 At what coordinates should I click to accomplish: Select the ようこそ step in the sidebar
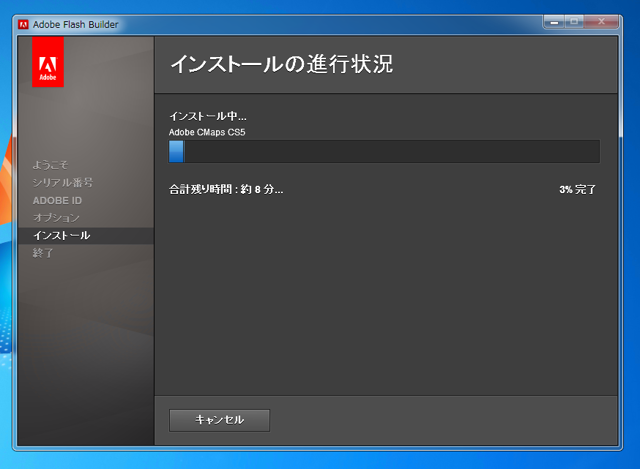coord(50,165)
